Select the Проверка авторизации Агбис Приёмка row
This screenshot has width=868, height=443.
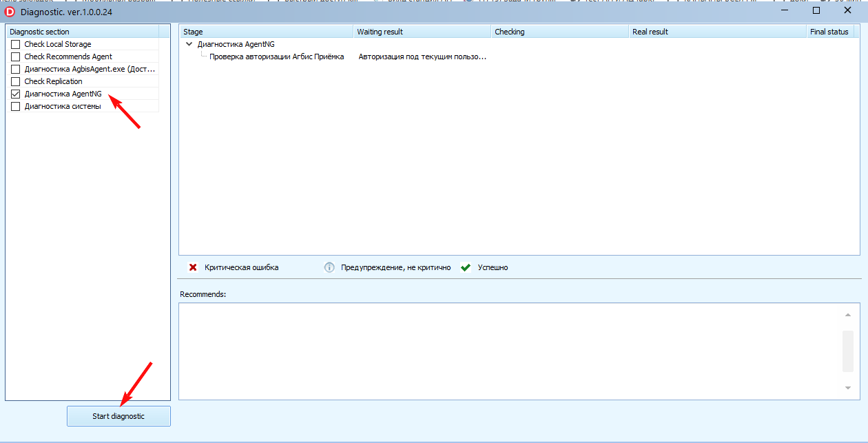coord(276,56)
